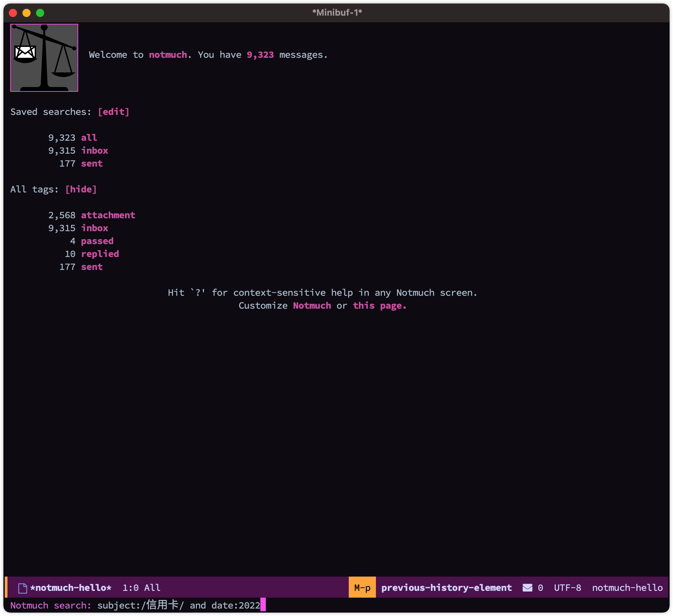Open the 'all' saved search
Image resolution: width=673 pixels, height=616 pixels.
tap(89, 138)
